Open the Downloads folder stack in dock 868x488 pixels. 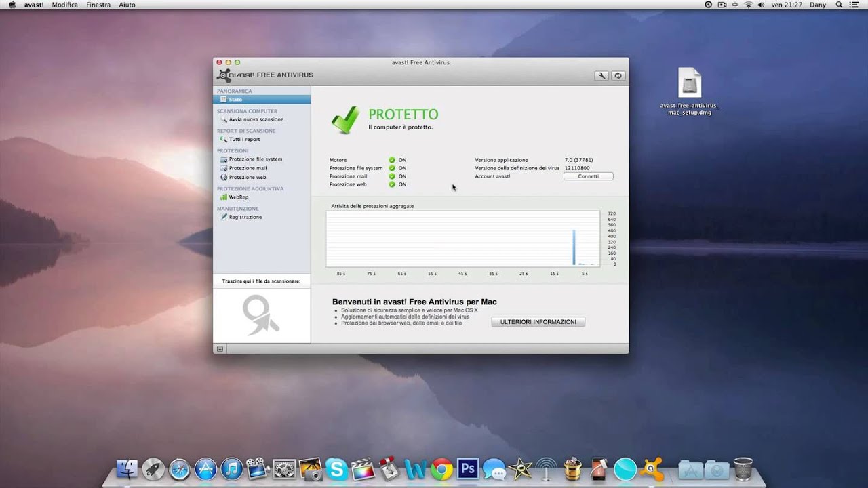(x=717, y=468)
